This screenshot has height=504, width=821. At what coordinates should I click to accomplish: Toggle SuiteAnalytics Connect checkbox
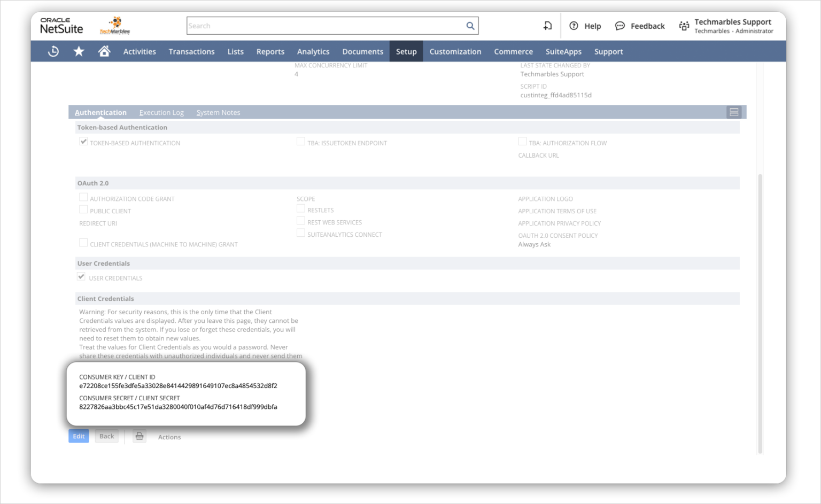[301, 233]
